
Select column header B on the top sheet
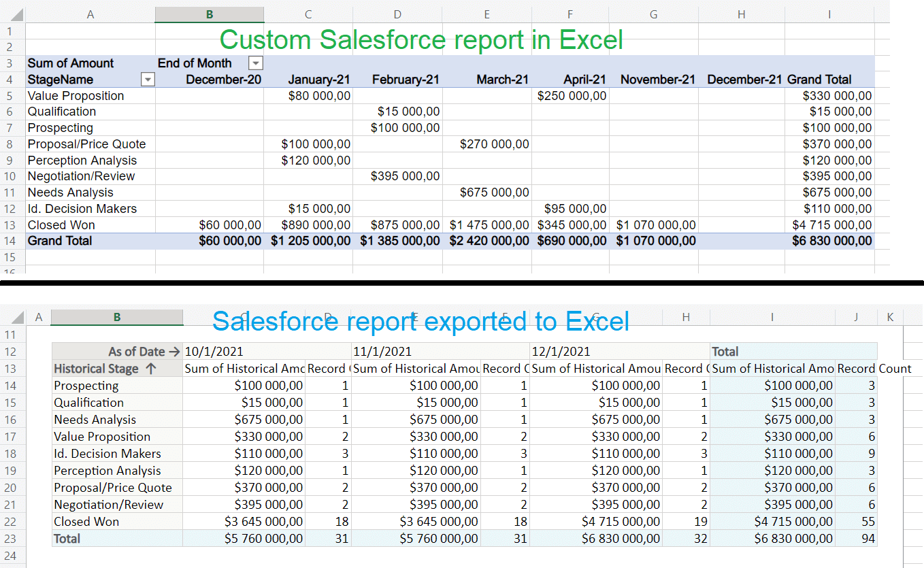(x=209, y=14)
